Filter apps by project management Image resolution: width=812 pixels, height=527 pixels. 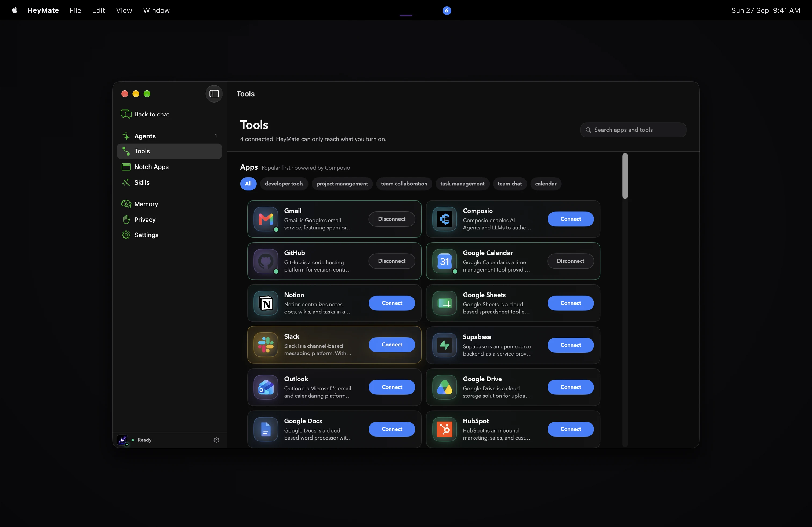coord(342,184)
